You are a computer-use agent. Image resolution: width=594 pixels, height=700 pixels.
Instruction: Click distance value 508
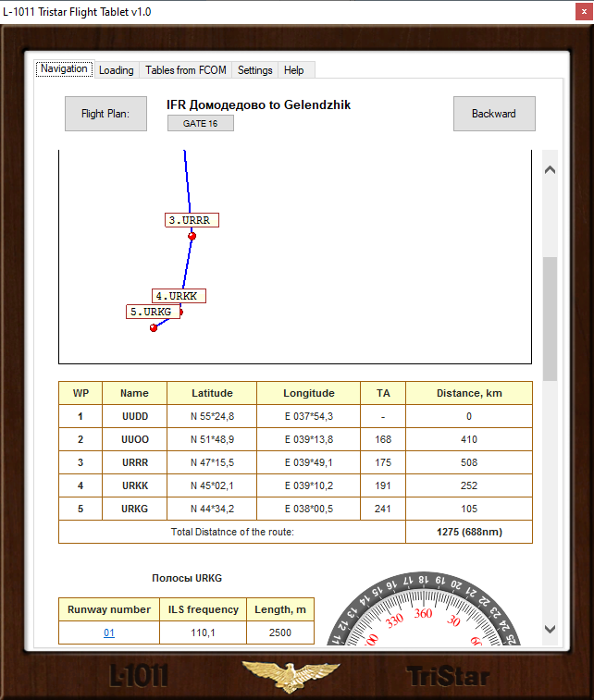[469, 462]
